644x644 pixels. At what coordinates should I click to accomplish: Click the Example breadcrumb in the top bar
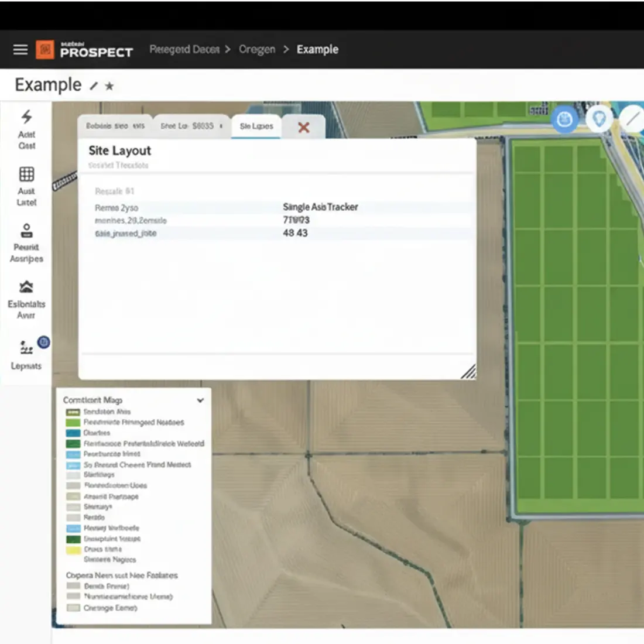tap(317, 50)
